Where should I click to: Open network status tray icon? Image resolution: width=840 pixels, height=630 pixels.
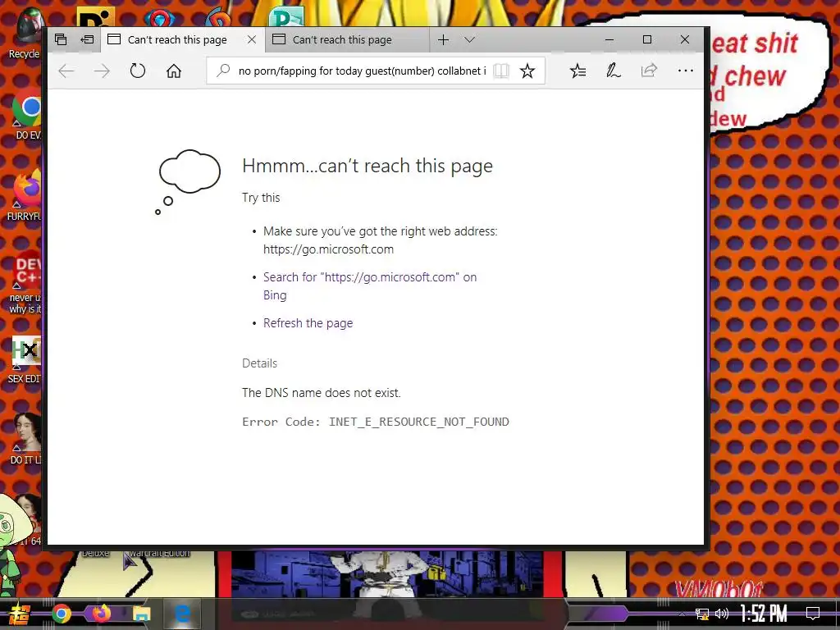[x=701, y=614]
